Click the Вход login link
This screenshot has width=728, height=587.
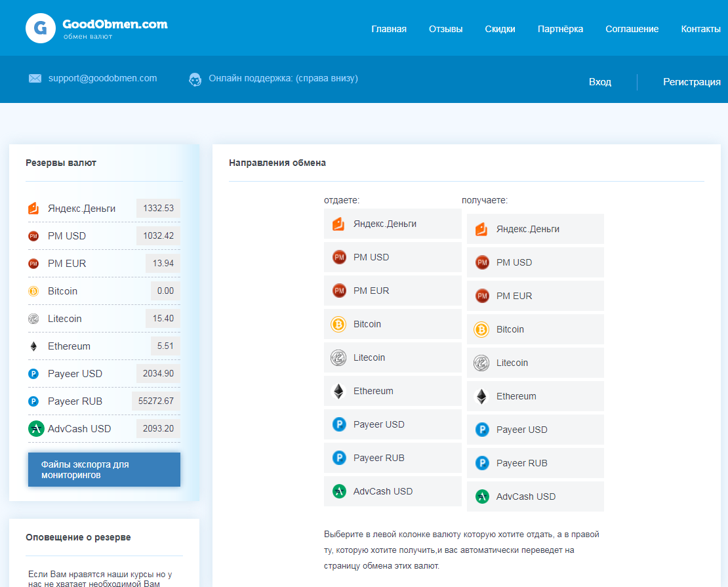pos(600,82)
